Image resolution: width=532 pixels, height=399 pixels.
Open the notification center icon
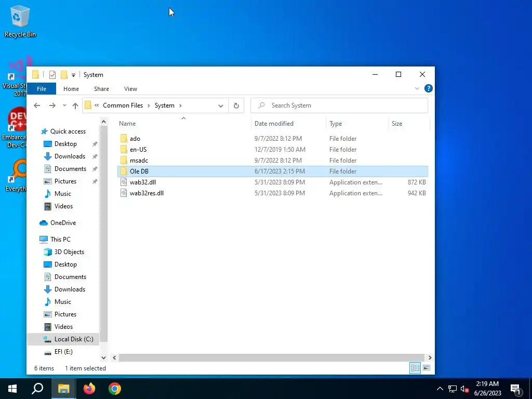click(516, 390)
